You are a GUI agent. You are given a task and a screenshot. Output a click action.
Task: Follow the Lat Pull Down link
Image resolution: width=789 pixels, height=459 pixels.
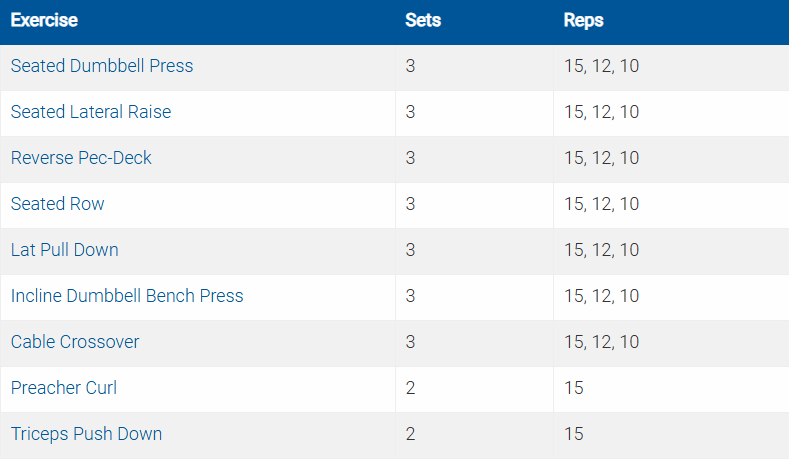[x=64, y=250]
